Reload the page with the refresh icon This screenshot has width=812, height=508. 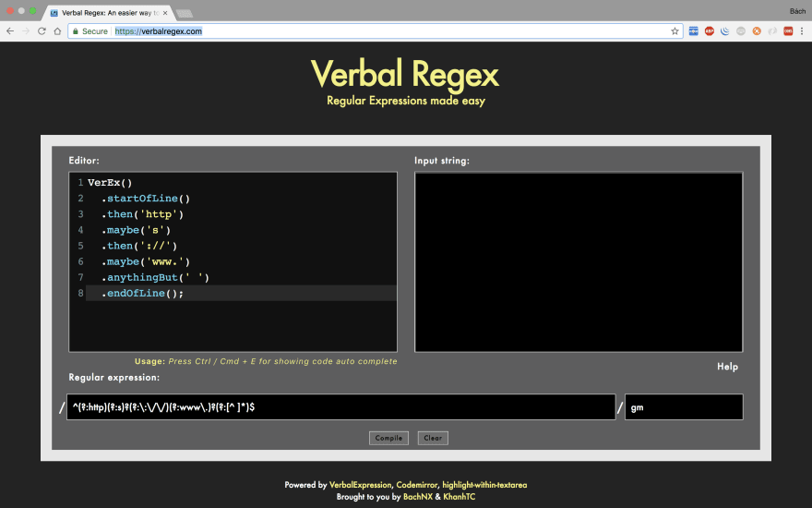pyautogui.click(x=42, y=31)
